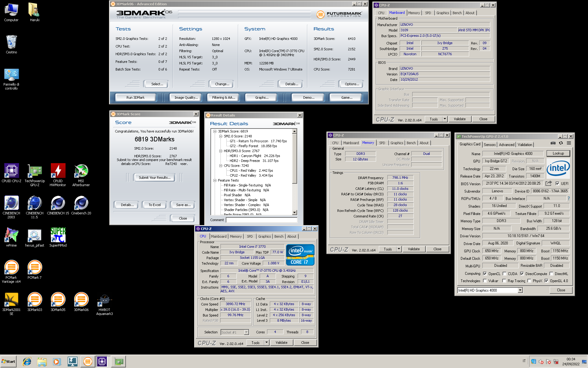Open PCMark Vantage x64 shortcut
Image resolution: width=588 pixels, height=368 pixels.
pyautogui.click(x=11, y=272)
